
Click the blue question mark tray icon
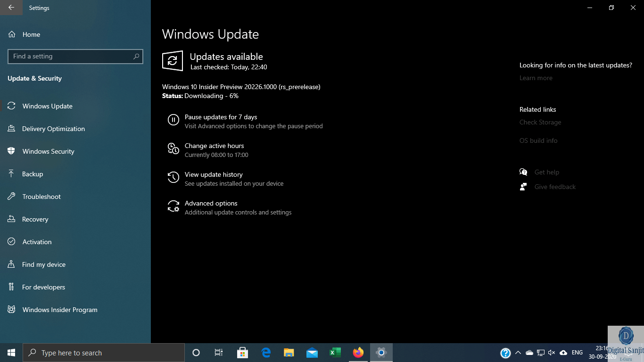pos(505,353)
